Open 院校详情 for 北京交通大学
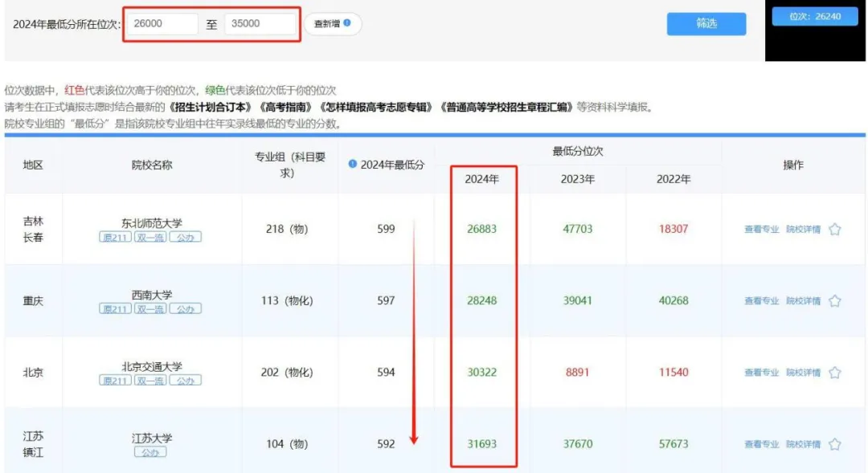868x473 pixels. 803,373
